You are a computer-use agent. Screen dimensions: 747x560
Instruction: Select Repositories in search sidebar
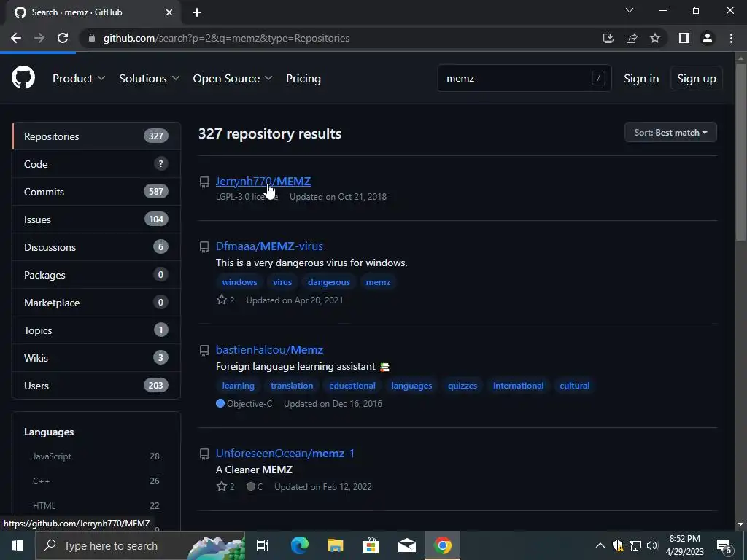coord(96,136)
